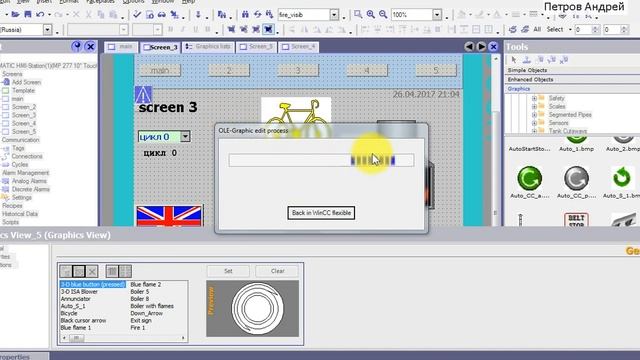Pin the project panel with the pin icon
This screenshot has height=360, width=640.
[x=76, y=47]
